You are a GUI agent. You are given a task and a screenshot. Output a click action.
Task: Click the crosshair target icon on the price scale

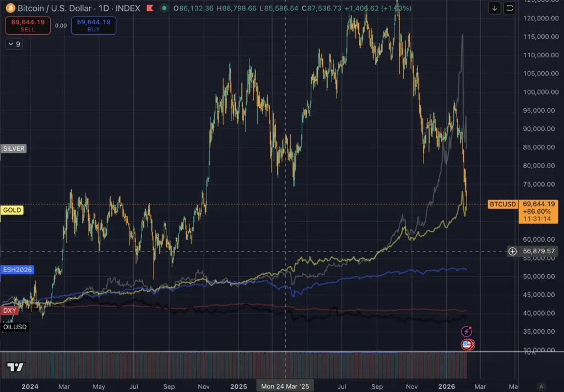tap(512, 251)
